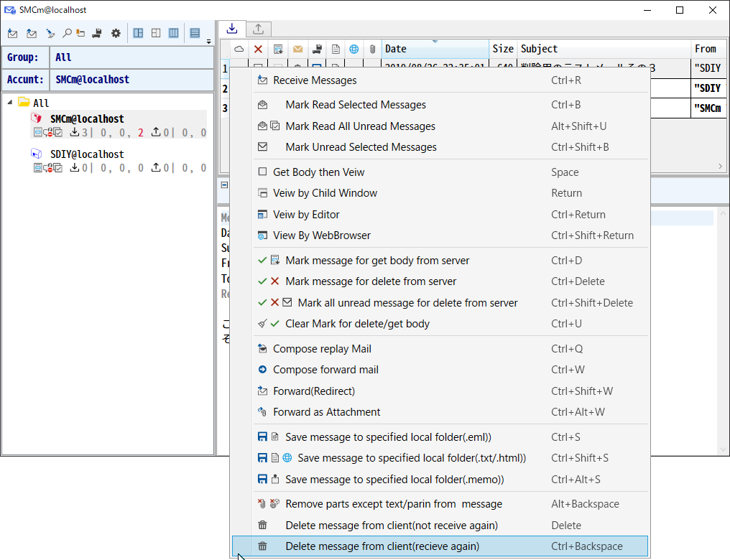Collapse the All folder tree node
Image resolution: width=730 pixels, height=560 pixels.
pyautogui.click(x=11, y=103)
